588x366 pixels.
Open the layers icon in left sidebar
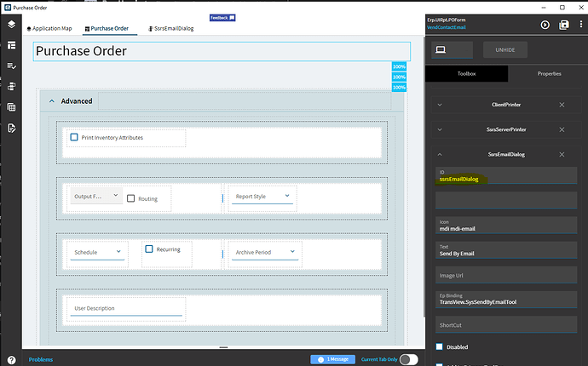12,25
